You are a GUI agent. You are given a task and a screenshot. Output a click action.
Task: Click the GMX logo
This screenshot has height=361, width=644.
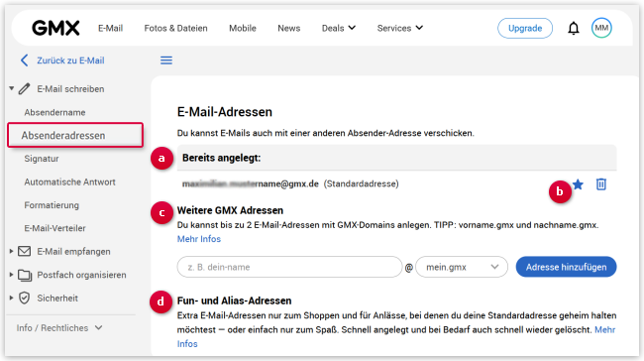[x=55, y=28]
